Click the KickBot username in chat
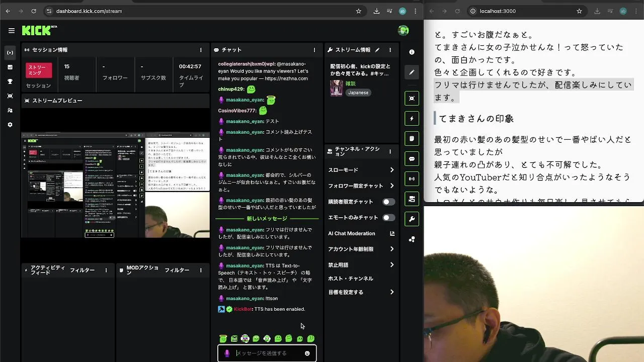 point(243,309)
